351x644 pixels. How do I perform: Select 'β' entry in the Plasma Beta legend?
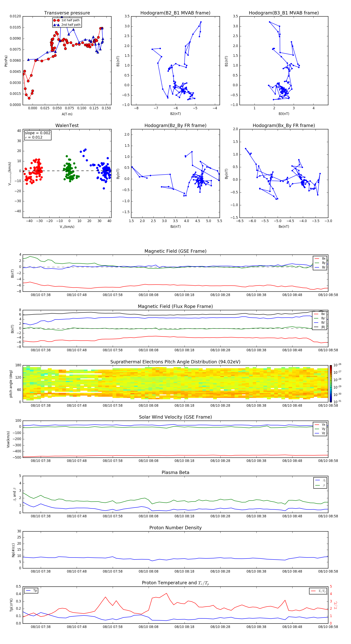[x=320, y=485]
